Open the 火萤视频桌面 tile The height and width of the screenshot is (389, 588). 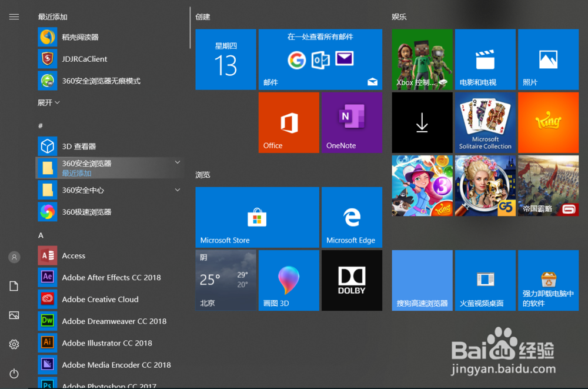tap(485, 281)
